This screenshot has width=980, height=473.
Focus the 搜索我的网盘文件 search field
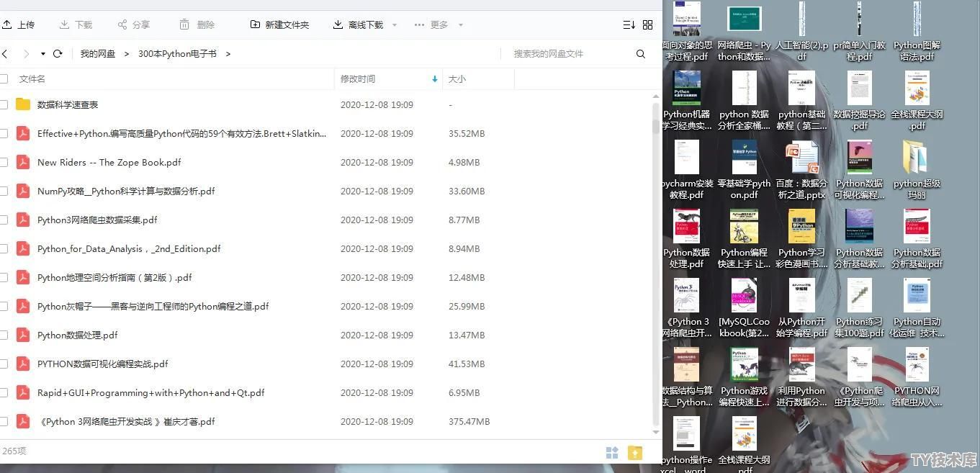(x=569, y=54)
